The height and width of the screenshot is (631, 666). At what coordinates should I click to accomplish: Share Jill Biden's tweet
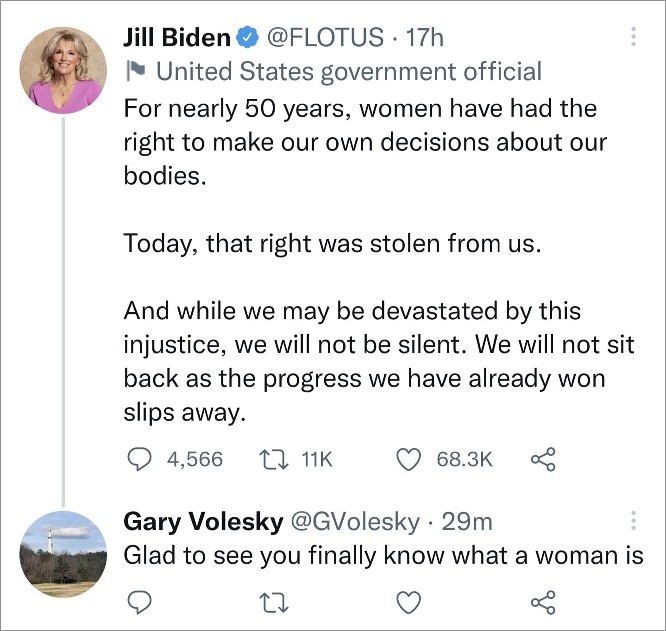click(x=542, y=459)
